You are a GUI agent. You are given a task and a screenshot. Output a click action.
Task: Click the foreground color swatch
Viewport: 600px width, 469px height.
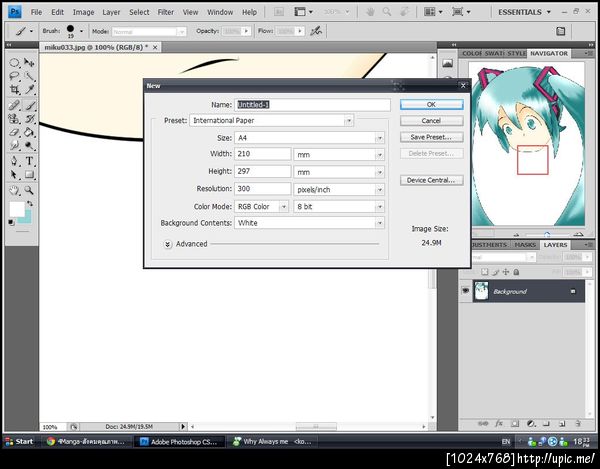(16, 209)
